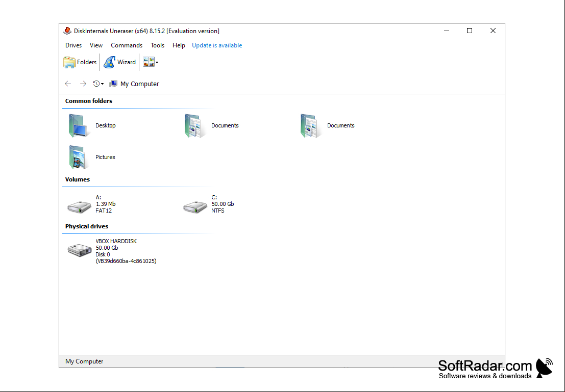The image size is (565, 392).
Task: Click the view mode thumbnails icon
Action: [149, 62]
